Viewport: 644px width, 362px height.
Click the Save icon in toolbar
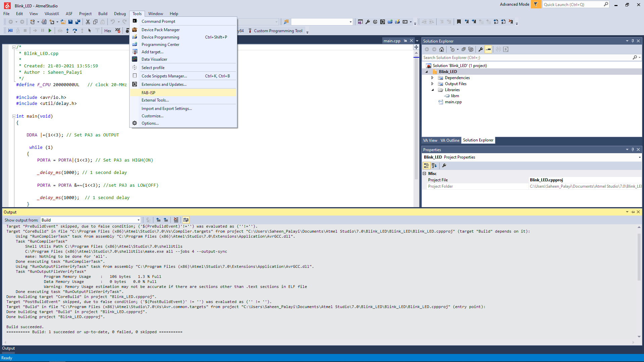tap(70, 22)
